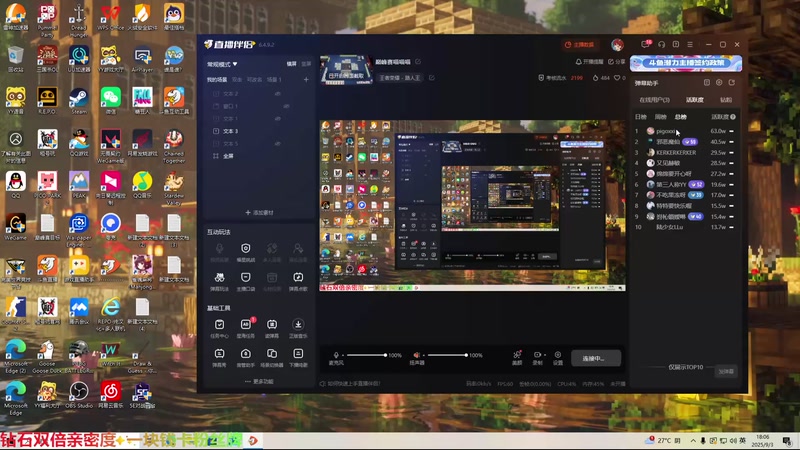Open the download music tool icon
This screenshot has height=450, width=800.
[x=298, y=324]
